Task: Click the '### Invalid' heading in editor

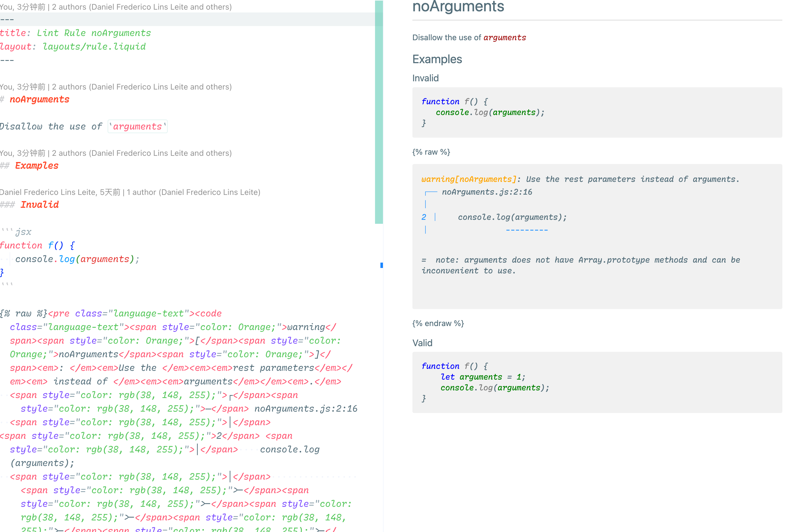Action: click(x=39, y=205)
